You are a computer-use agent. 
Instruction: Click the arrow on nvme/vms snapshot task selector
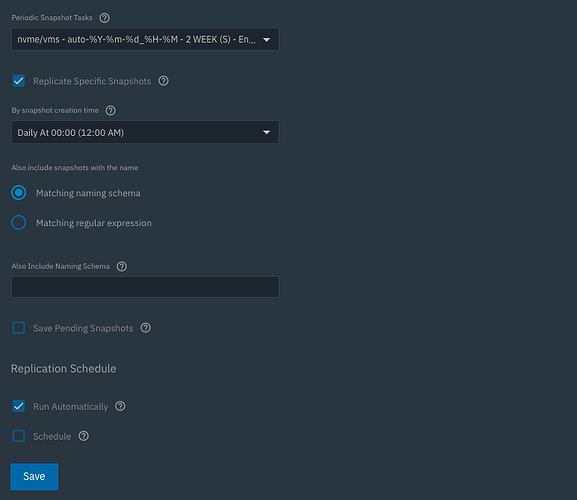click(266, 39)
